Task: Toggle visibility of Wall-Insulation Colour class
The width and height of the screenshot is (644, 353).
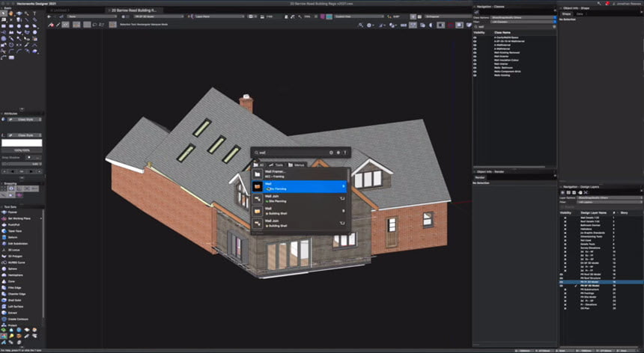Action: point(476,60)
